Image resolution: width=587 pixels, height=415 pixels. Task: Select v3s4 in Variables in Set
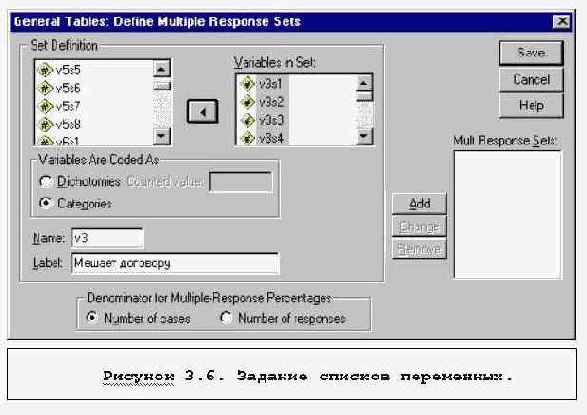click(x=271, y=138)
